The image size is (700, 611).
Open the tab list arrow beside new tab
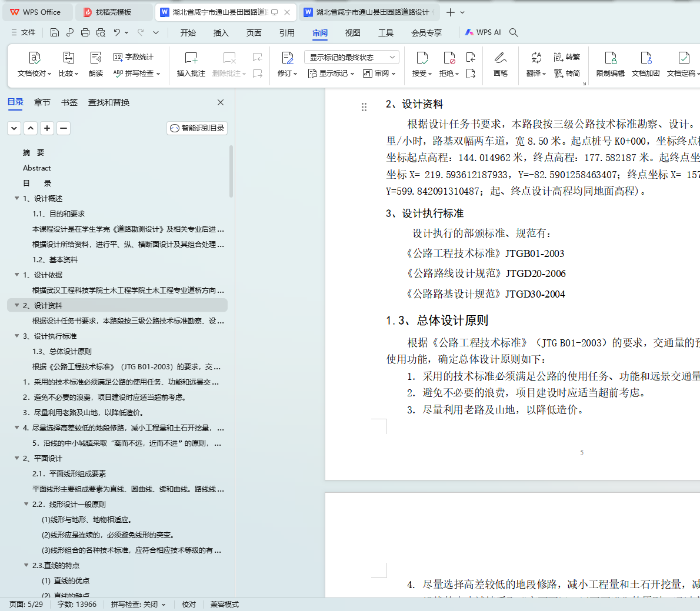[x=462, y=12]
